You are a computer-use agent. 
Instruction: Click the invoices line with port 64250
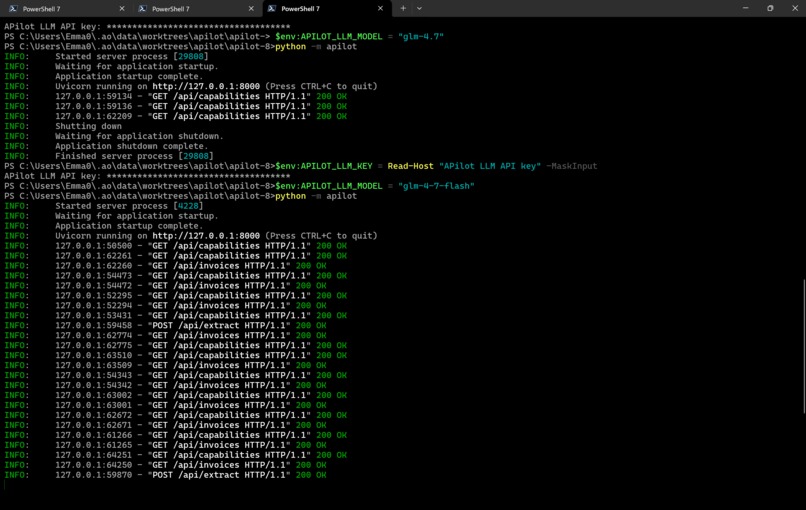165,465
